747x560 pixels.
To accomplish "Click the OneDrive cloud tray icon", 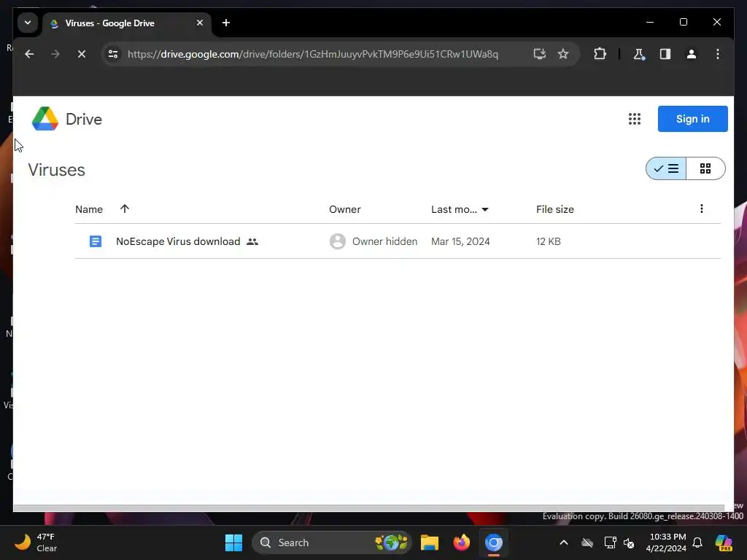I will pos(587,542).
